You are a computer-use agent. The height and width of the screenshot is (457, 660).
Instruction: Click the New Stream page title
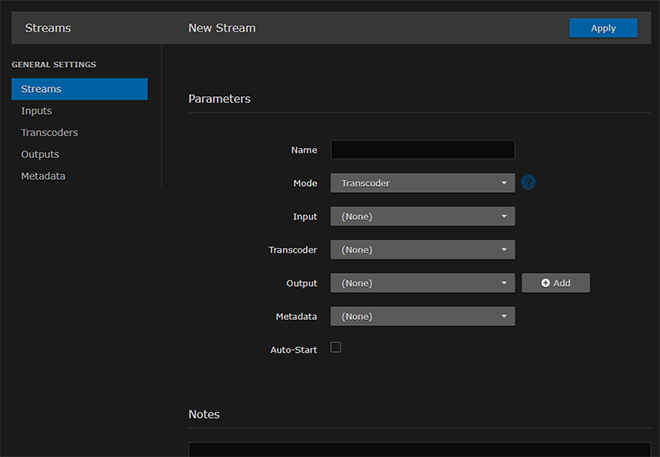point(222,28)
